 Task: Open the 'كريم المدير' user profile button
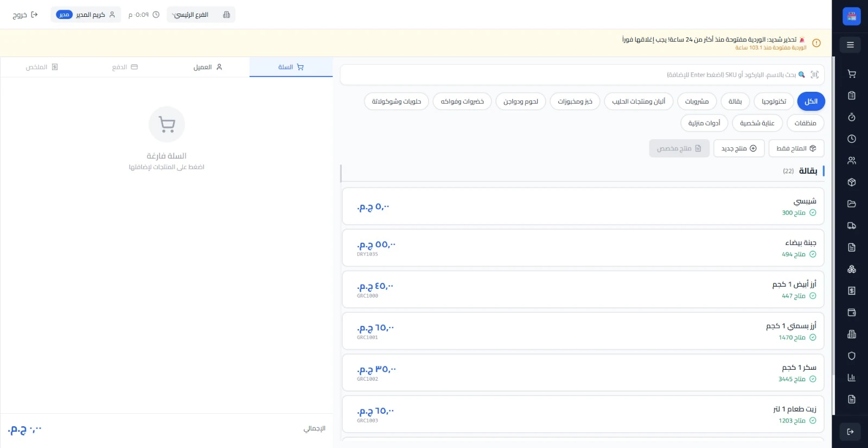86,15
